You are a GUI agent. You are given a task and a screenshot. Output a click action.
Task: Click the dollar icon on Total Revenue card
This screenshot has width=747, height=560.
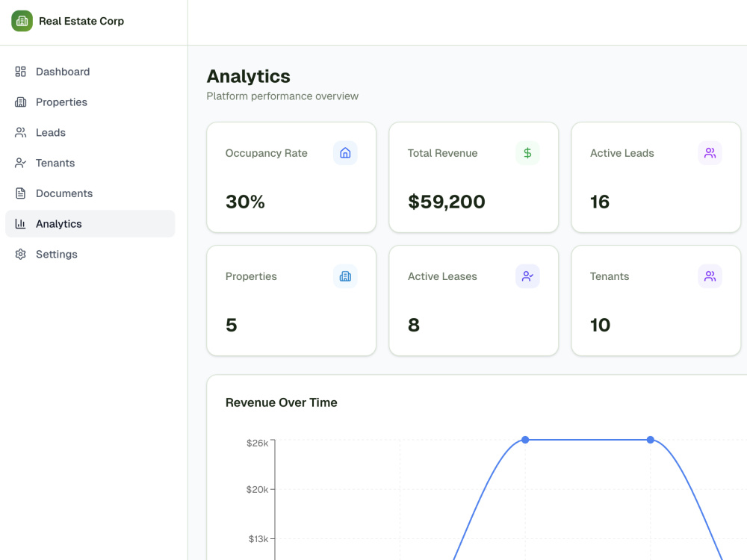tap(527, 153)
